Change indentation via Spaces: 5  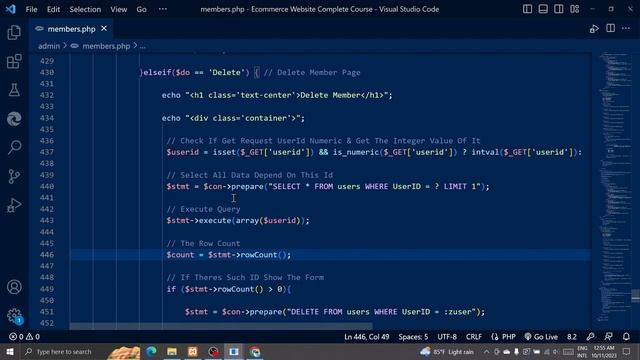click(x=413, y=337)
